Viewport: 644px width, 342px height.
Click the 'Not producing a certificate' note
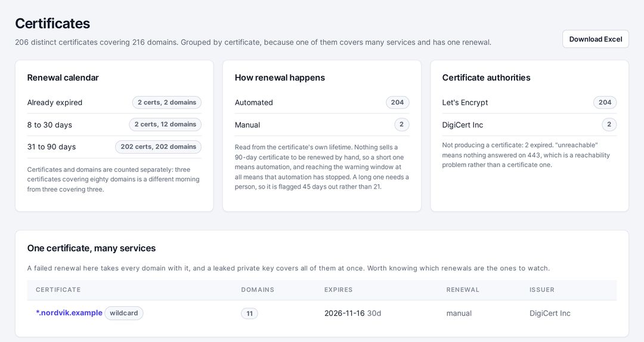[526, 155]
